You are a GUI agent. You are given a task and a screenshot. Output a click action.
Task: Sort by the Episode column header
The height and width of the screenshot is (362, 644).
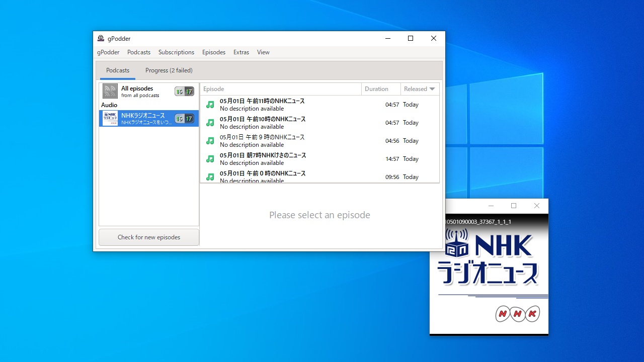[x=281, y=89]
